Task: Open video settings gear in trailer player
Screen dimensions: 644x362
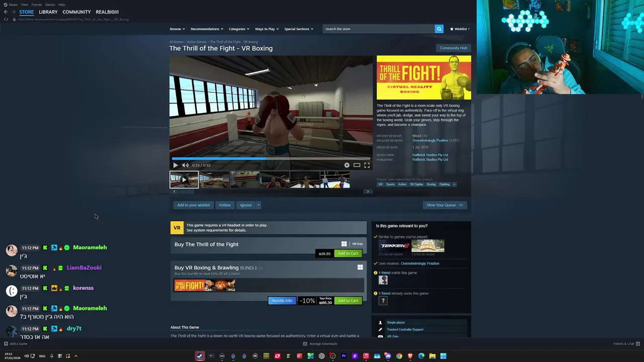Action: tap(347, 165)
